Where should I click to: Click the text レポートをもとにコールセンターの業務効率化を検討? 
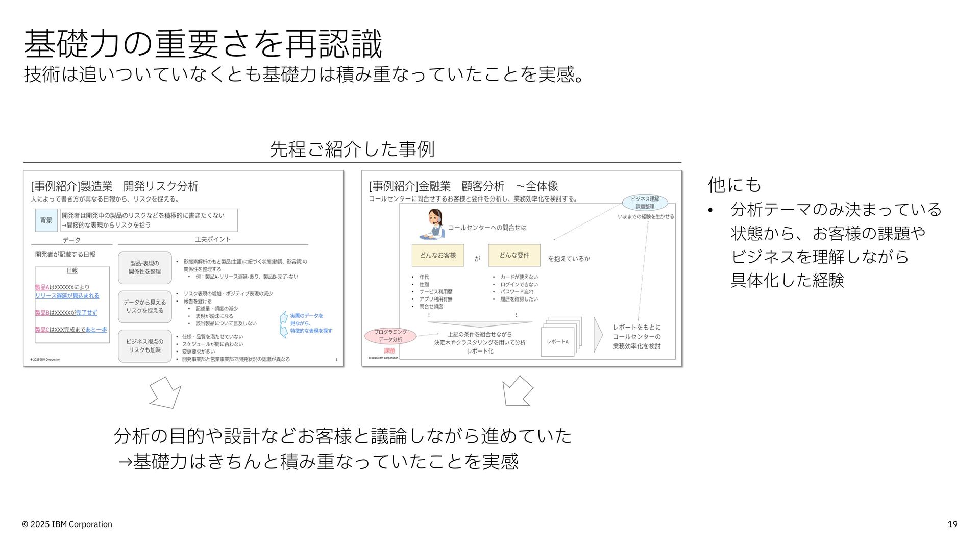click(x=637, y=337)
